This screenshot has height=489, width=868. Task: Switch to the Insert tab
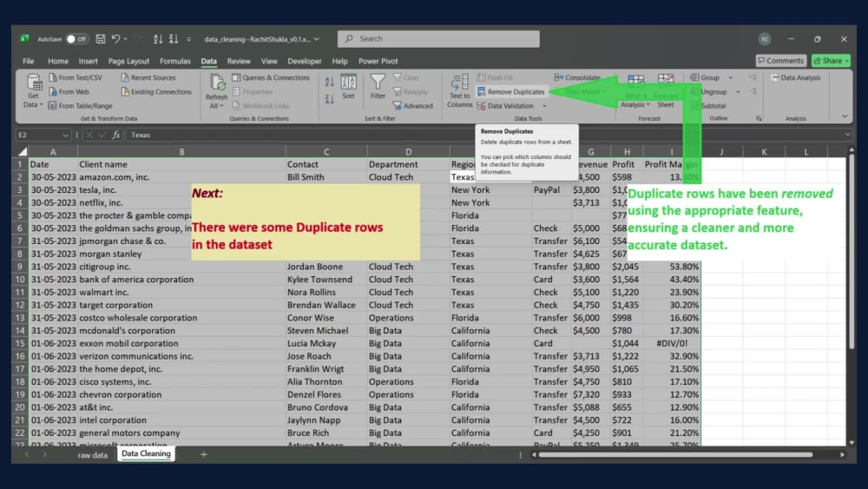pyautogui.click(x=88, y=61)
